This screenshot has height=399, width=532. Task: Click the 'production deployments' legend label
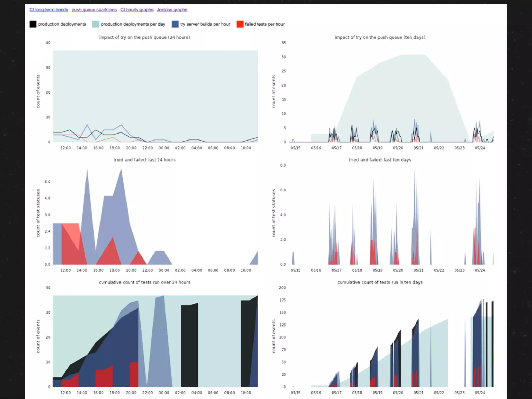pyautogui.click(x=62, y=24)
